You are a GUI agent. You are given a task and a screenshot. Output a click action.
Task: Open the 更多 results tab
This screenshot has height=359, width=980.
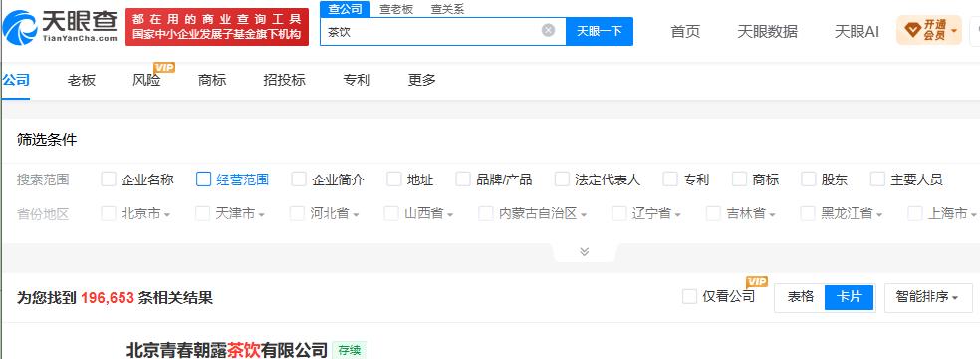coord(422,80)
